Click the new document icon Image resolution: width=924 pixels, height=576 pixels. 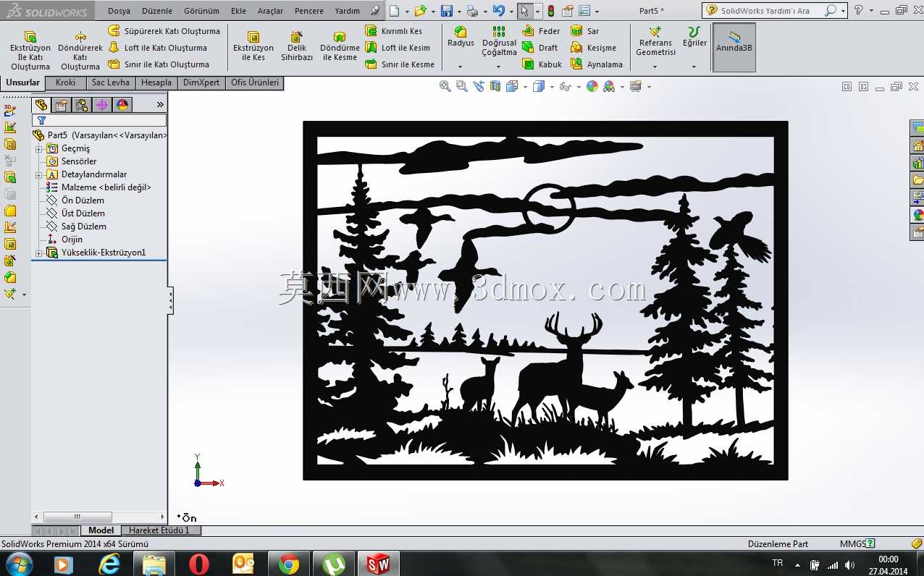pos(394,11)
